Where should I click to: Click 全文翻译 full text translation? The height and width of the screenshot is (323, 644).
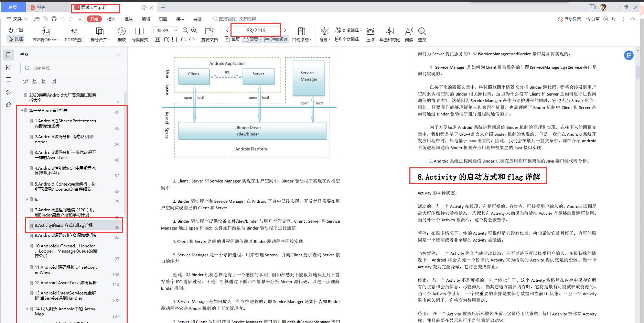pos(347,39)
